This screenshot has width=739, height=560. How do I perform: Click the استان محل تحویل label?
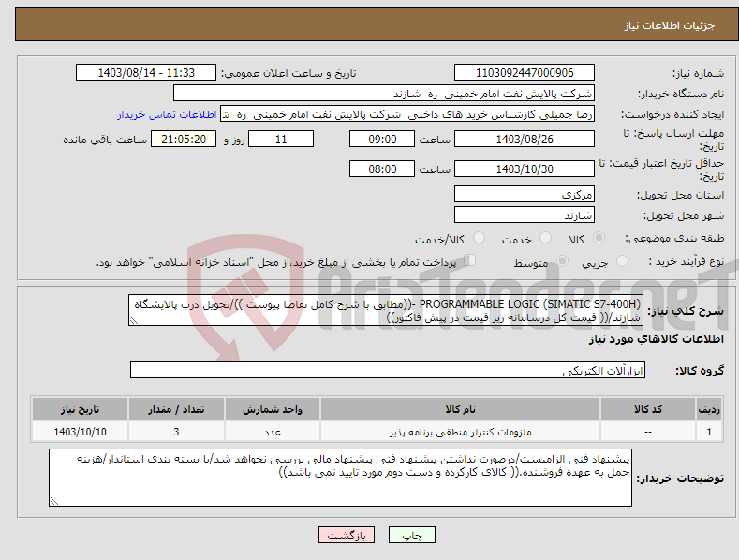pos(681,195)
